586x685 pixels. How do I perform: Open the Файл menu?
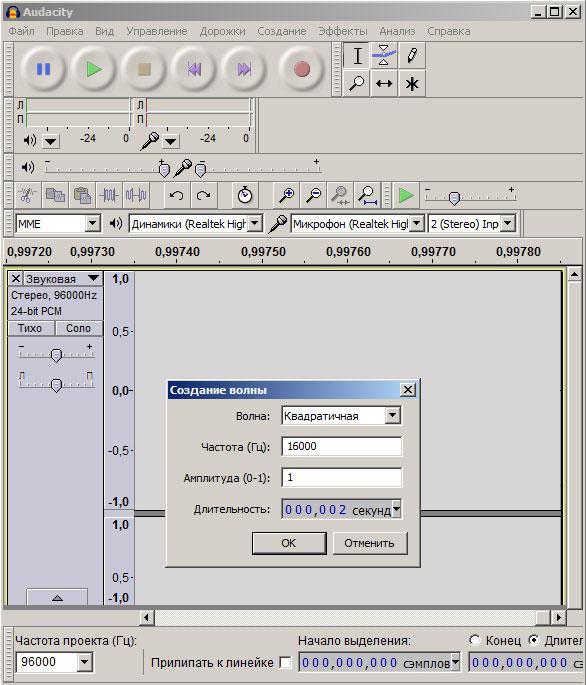pyautogui.click(x=21, y=31)
